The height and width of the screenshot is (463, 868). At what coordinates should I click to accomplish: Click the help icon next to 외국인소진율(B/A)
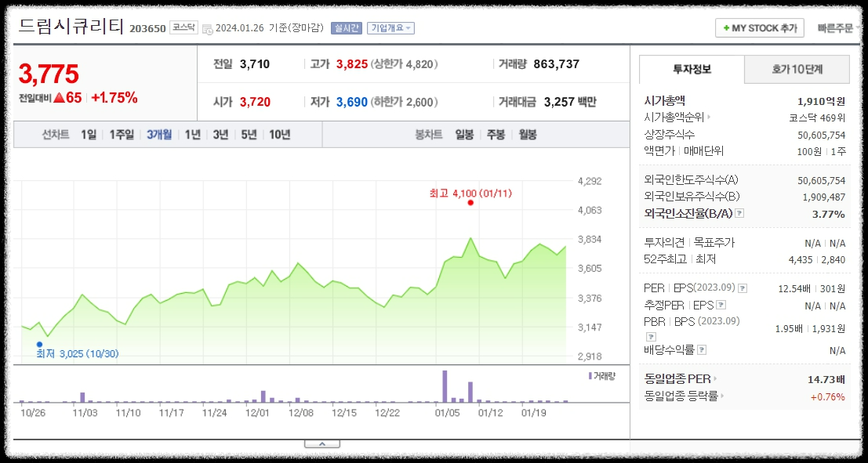739,213
